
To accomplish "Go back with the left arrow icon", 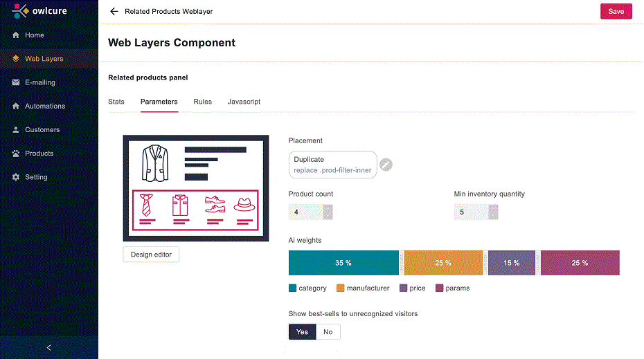I will click(114, 12).
